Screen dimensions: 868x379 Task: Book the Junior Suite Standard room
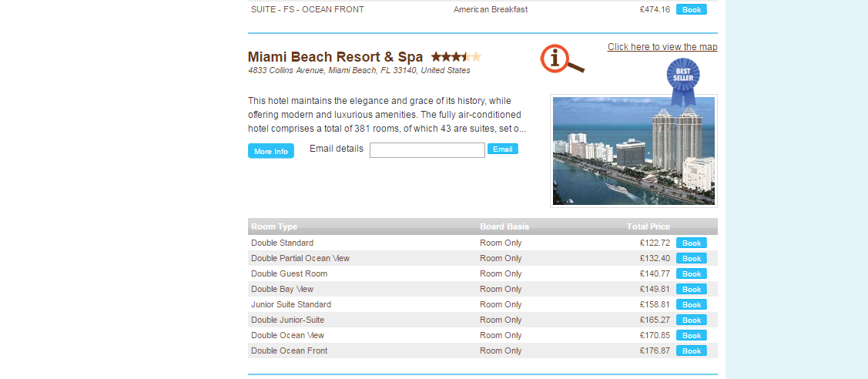coord(692,304)
